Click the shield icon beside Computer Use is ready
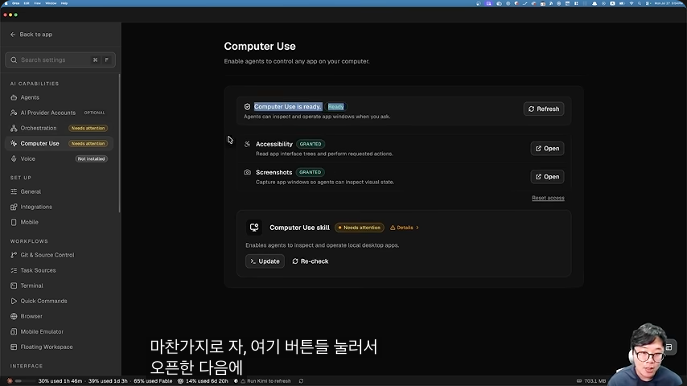Viewport: 687px width, 386px height. (247, 106)
